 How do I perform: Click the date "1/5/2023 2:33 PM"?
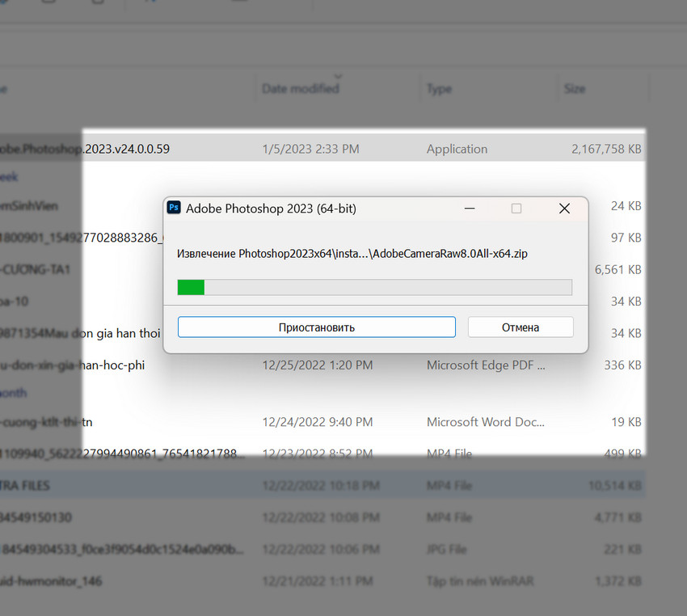(310, 149)
